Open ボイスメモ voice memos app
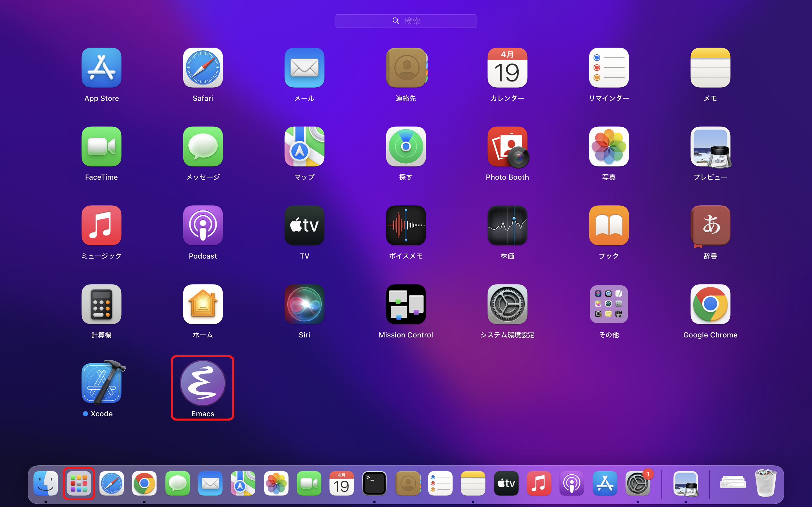812x507 pixels. point(406,225)
